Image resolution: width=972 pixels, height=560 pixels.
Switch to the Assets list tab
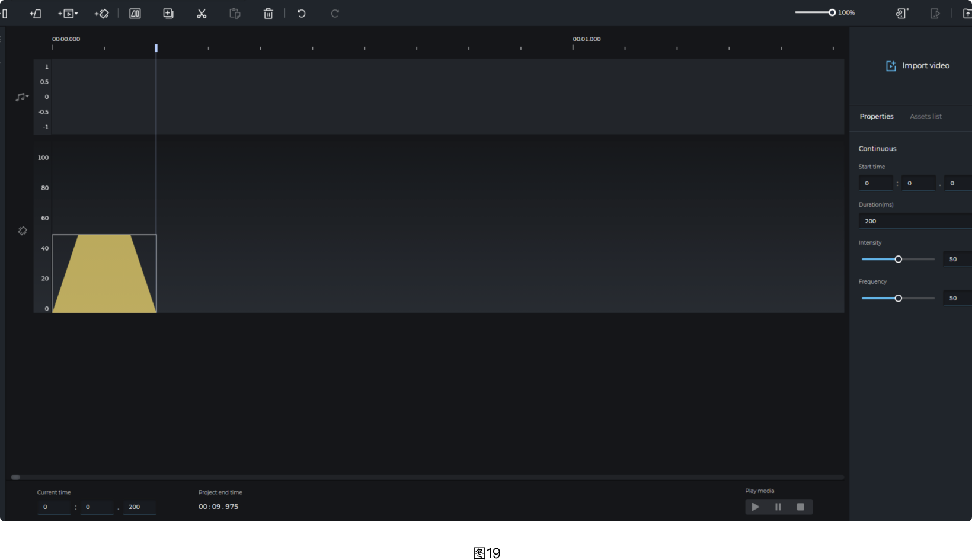925,116
